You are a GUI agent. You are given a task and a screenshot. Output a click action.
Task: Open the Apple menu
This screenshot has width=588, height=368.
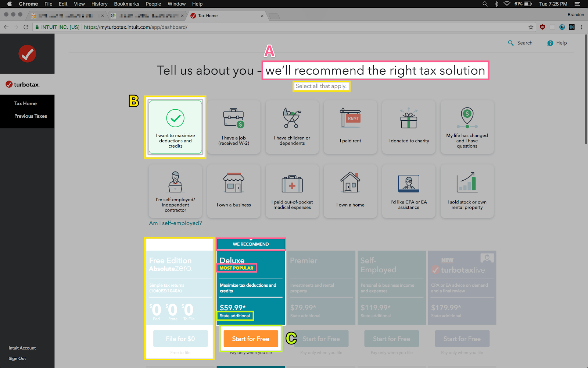point(10,4)
